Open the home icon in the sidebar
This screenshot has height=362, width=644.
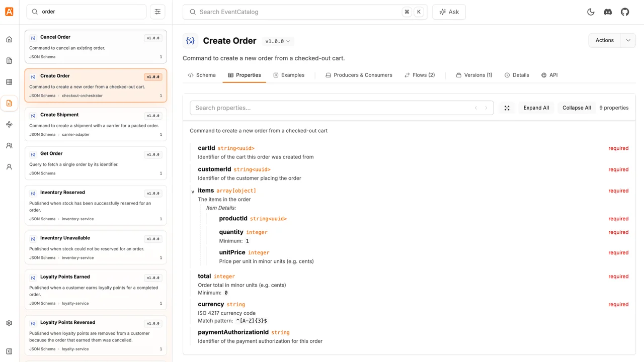pos(9,39)
